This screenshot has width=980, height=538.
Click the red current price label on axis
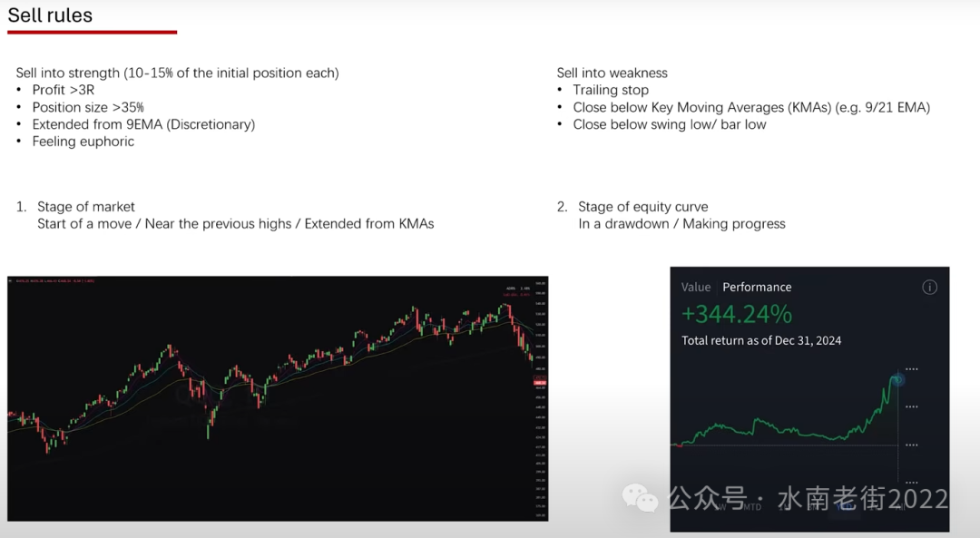tap(540, 381)
